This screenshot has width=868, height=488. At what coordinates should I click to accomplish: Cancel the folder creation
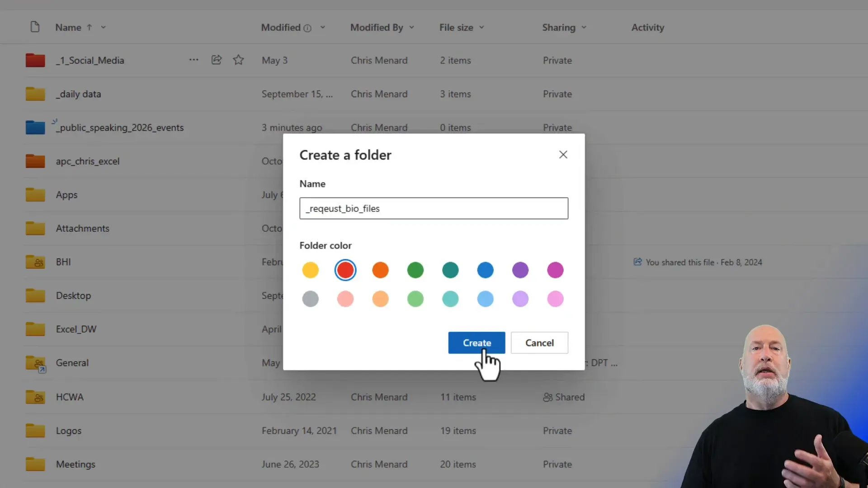click(539, 343)
